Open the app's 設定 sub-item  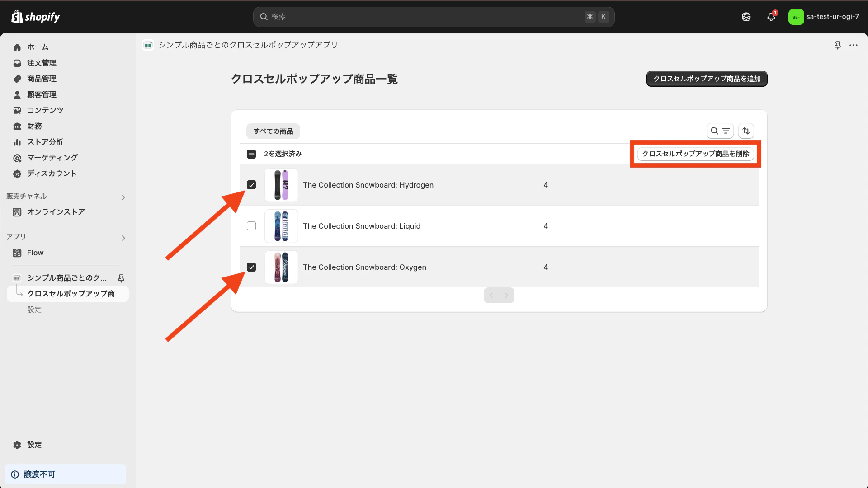pos(34,310)
